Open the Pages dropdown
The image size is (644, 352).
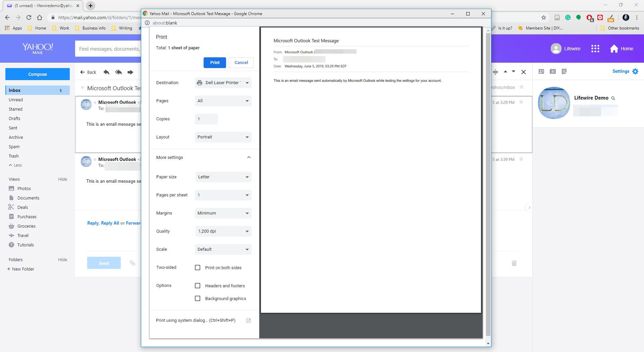click(223, 101)
